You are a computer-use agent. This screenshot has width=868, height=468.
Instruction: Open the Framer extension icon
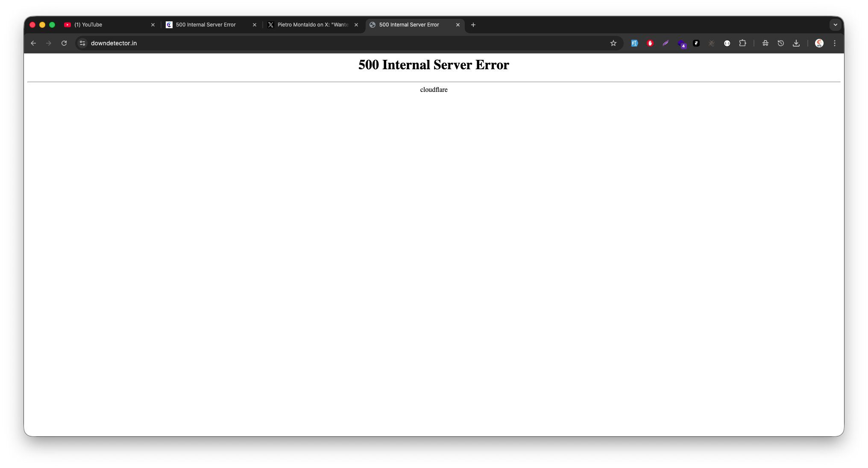[x=696, y=43]
